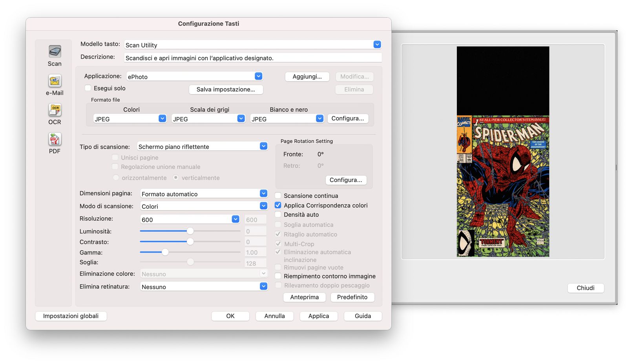Open the Modo di scansione dropdown

pyautogui.click(x=204, y=206)
